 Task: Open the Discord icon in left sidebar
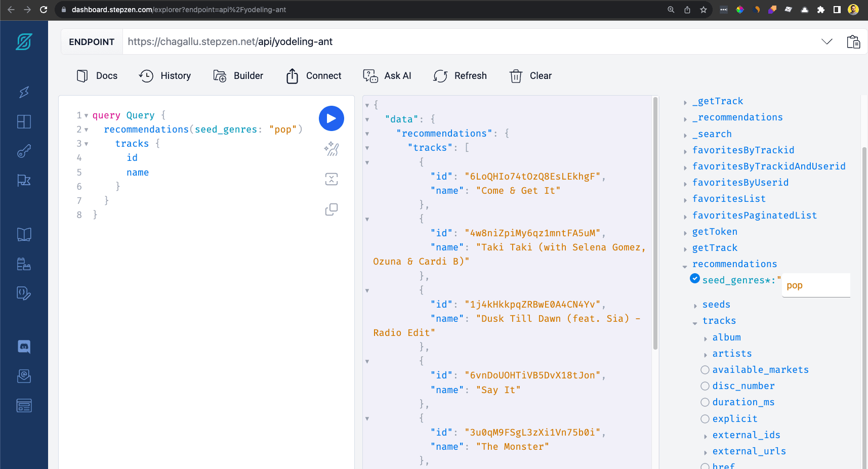(24, 347)
